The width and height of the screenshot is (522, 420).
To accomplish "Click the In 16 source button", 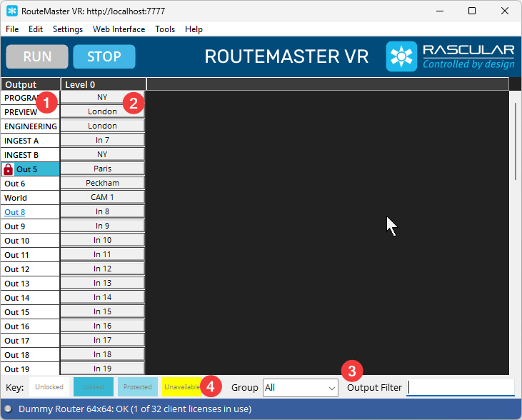I will [102, 326].
